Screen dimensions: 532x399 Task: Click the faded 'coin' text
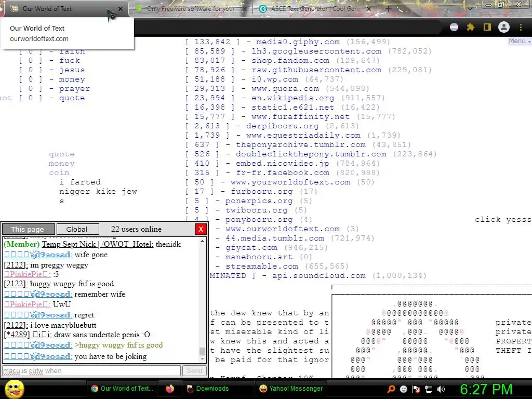59,172
